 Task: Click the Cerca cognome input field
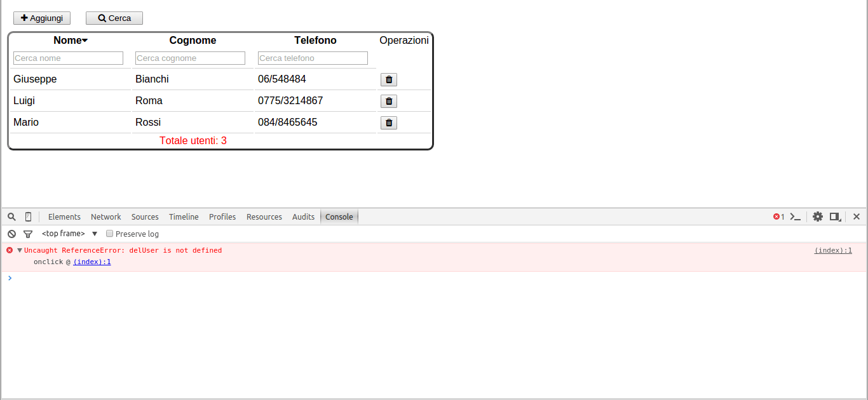[189, 58]
